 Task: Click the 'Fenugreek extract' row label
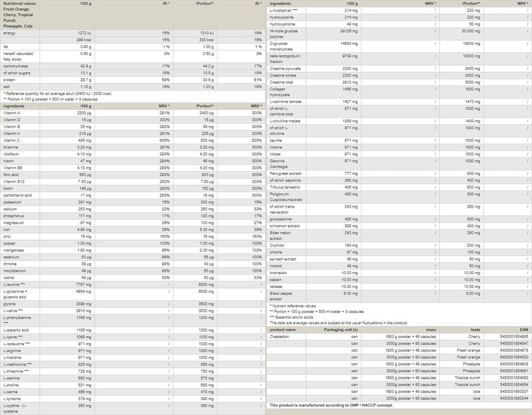pos(285,174)
